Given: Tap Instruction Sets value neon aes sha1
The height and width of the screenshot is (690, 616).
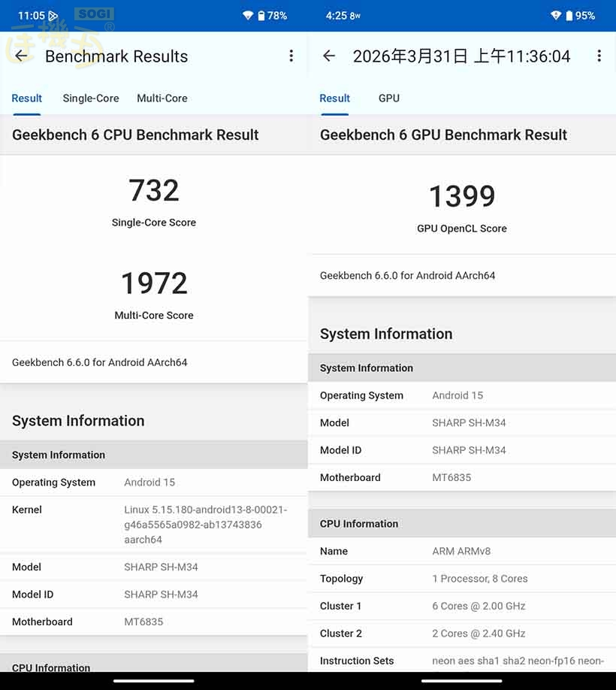Looking at the screenshot, I should 518,661.
